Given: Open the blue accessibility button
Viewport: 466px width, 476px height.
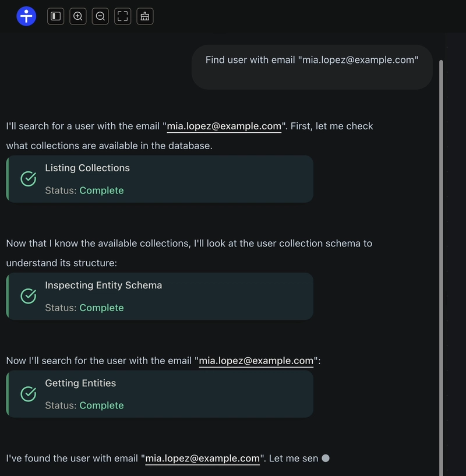Looking at the screenshot, I should tap(26, 16).
